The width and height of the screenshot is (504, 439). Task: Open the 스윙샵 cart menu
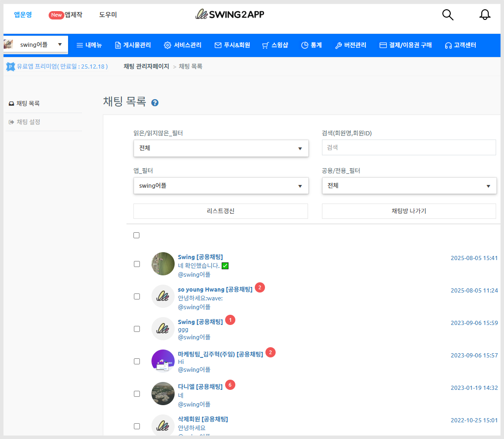tap(275, 45)
